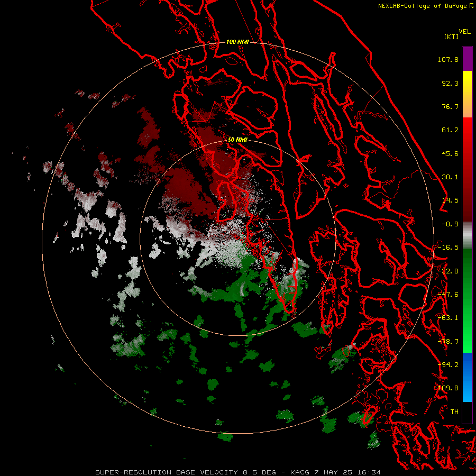
Task: Click the NEXLAB-College of DuPage label
Action: coord(422,6)
